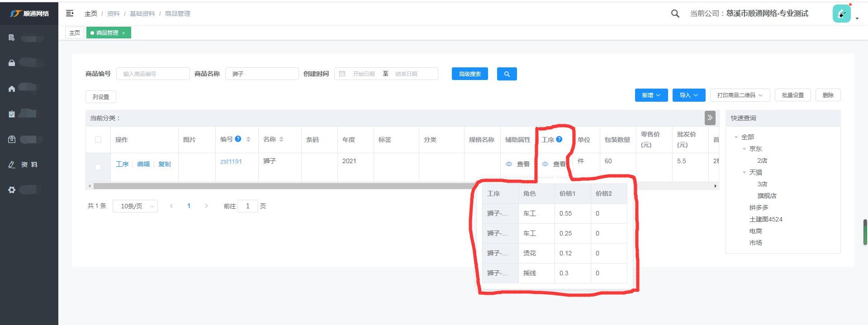Sort by 名称 column arrows
The image size is (868, 325).
click(x=281, y=139)
